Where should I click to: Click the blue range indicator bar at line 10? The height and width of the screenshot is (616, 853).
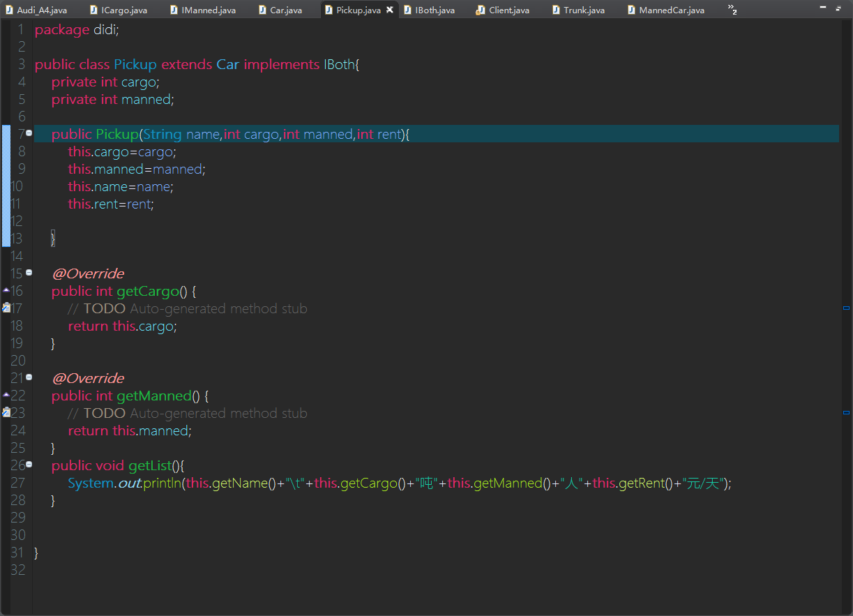(6, 186)
